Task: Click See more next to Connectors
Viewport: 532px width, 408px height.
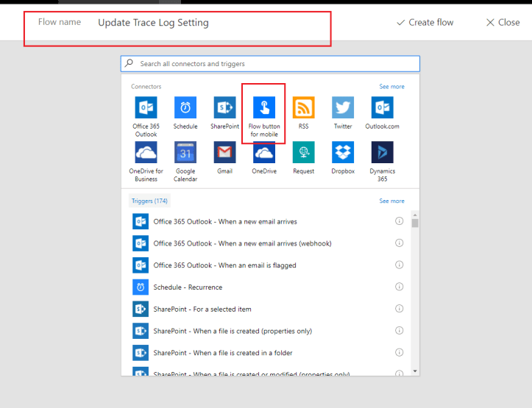Action: point(391,87)
